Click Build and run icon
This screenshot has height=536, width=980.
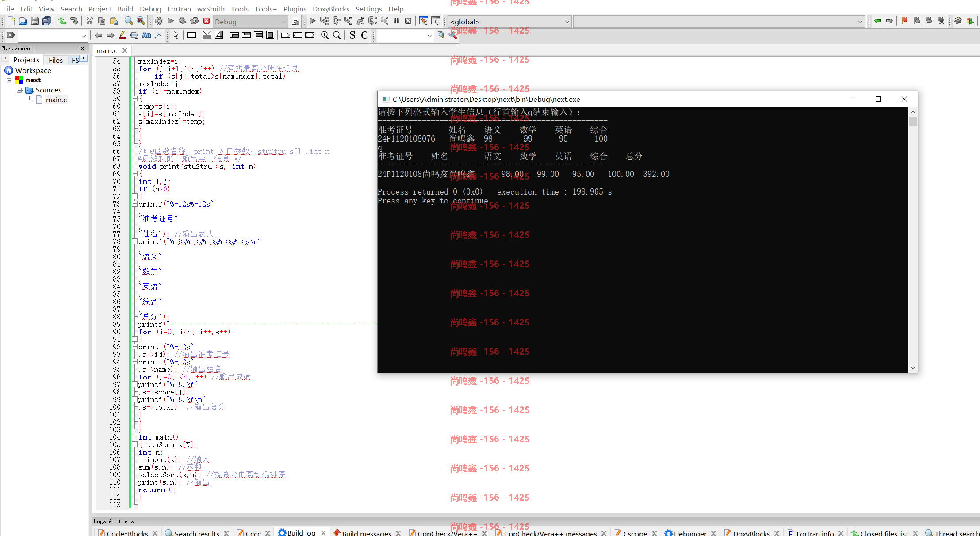pos(183,21)
